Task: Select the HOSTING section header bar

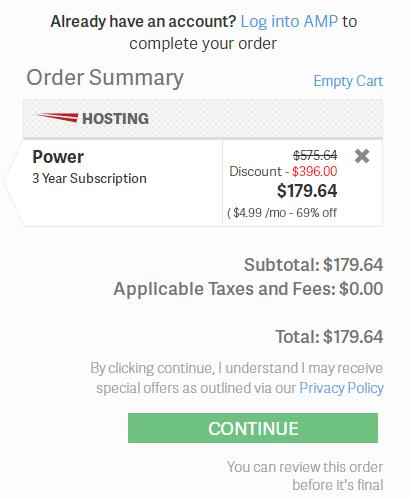Action: (203, 119)
